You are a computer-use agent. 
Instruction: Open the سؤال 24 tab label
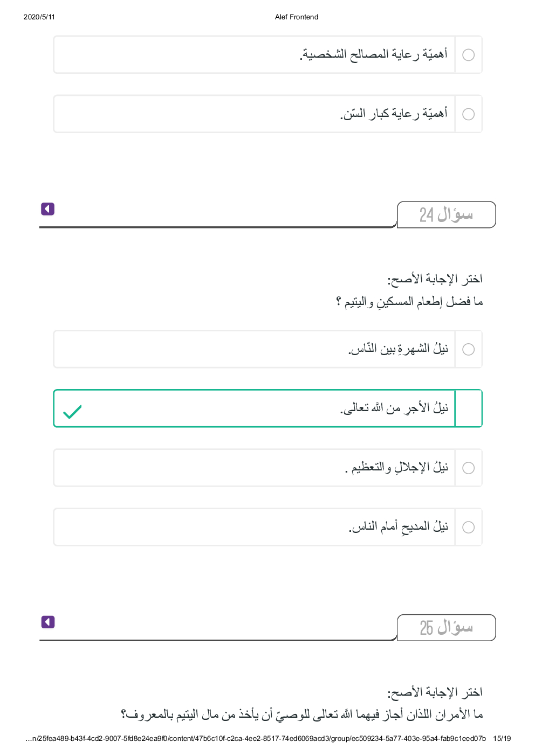coord(446,214)
